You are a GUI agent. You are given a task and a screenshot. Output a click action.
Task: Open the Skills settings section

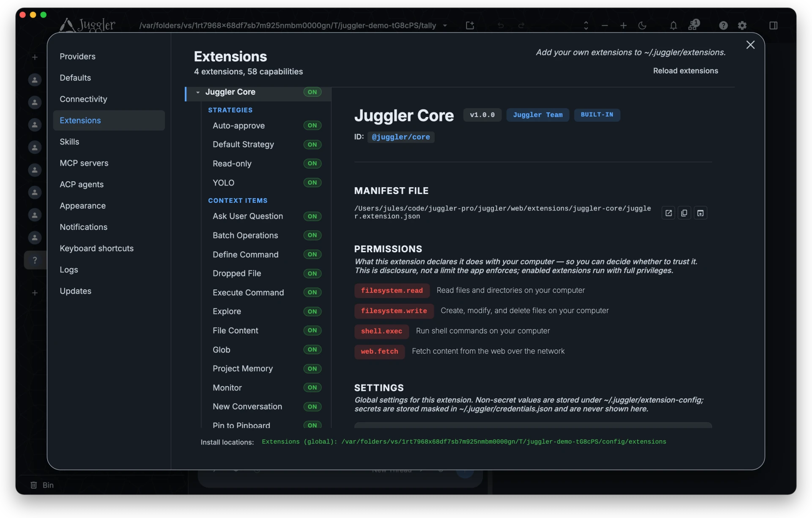click(x=109, y=142)
